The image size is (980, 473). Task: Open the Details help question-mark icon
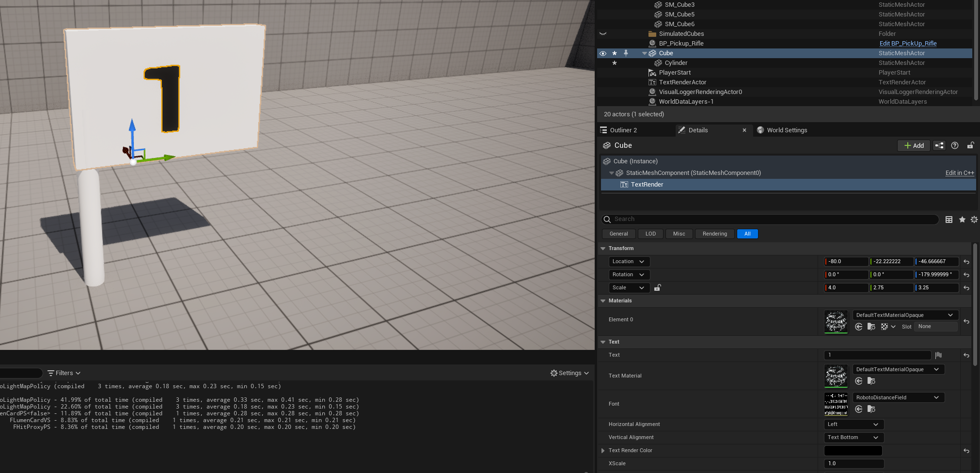(955, 145)
